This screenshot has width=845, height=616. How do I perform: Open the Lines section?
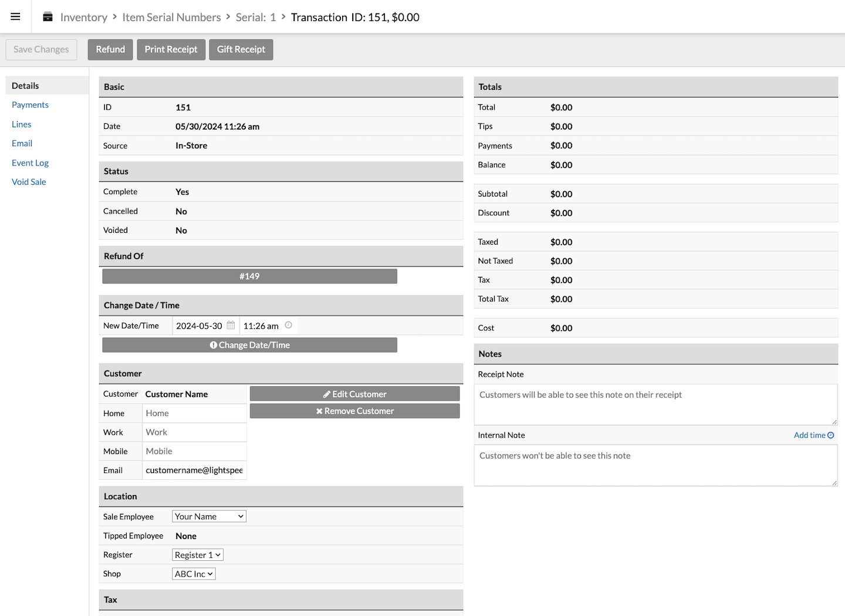22,124
